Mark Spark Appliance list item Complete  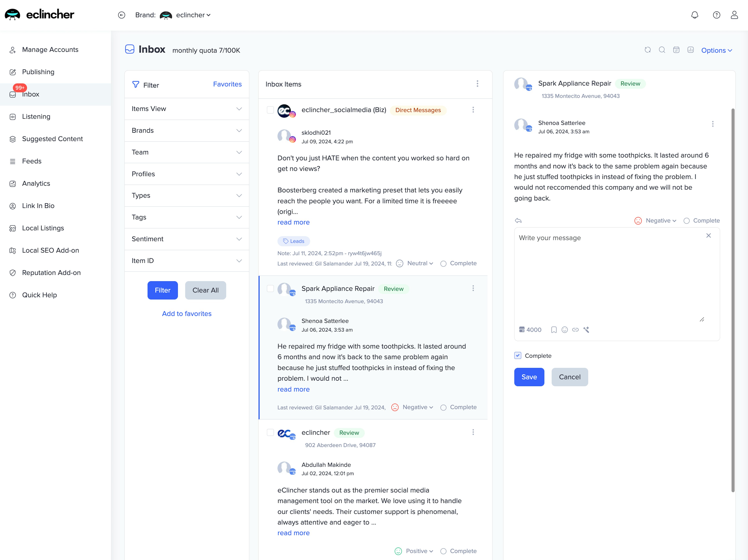click(443, 407)
